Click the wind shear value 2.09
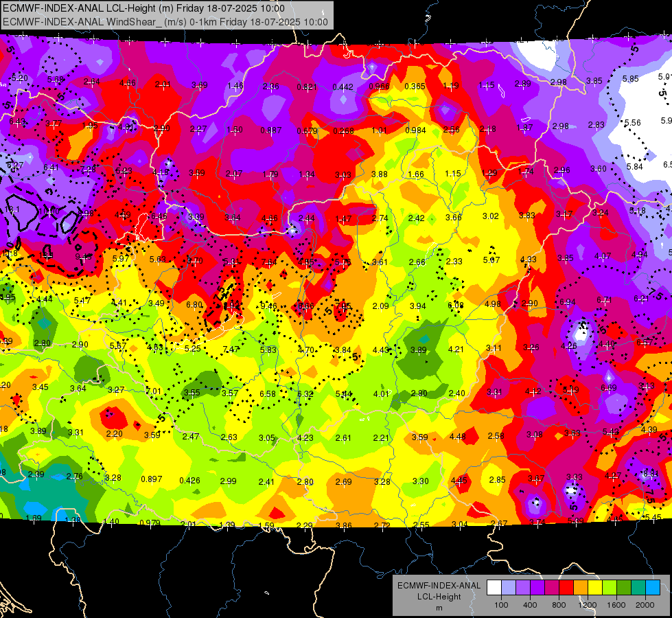Viewport: 672px width, 618px height. coord(380,306)
